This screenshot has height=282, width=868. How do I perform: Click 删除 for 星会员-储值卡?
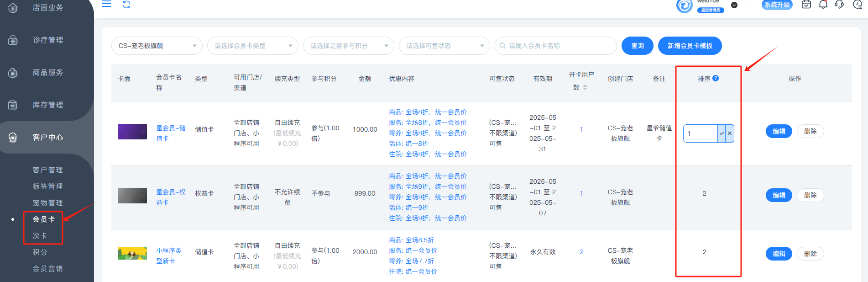tap(810, 131)
